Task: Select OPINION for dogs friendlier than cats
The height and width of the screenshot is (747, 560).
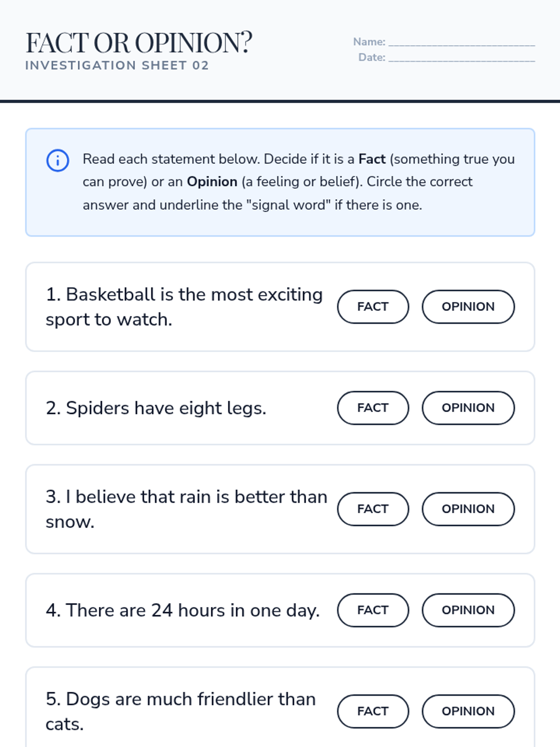Action: (468, 712)
